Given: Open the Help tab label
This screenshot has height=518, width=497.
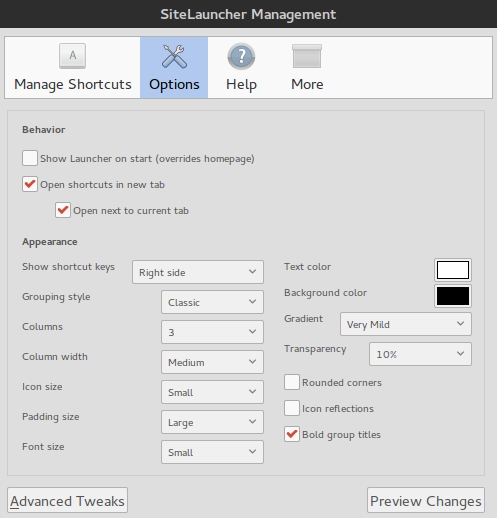Looking at the screenshot, I should (241, 85).
